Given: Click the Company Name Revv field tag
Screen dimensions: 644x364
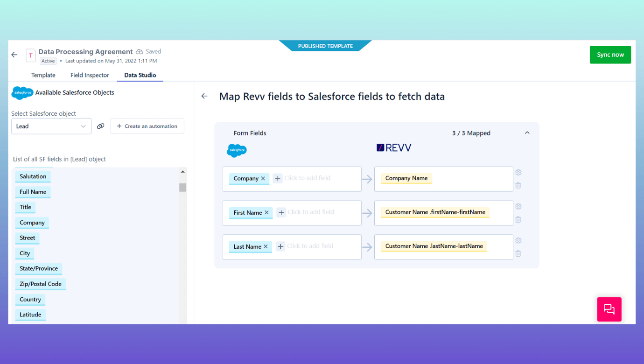Looking at the screenshot, I should click(406, 178).
